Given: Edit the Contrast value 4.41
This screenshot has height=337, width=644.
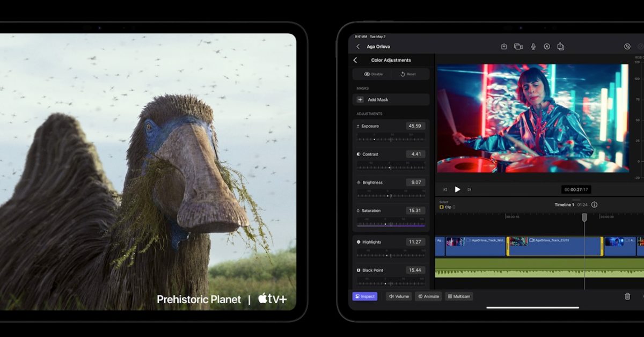Looking at the screenshot, I should pos(415,154).
